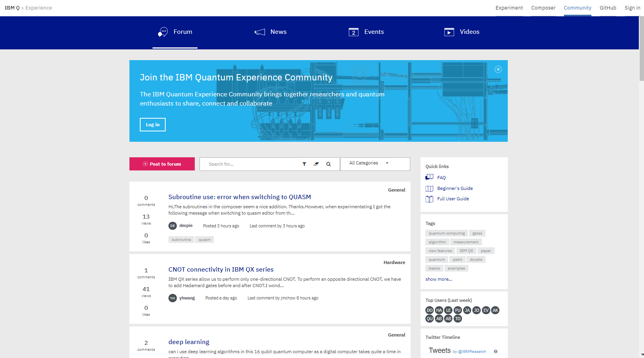Open the Forum tab
The width and height of the screenshot is (644, 358).
[175, 32]
